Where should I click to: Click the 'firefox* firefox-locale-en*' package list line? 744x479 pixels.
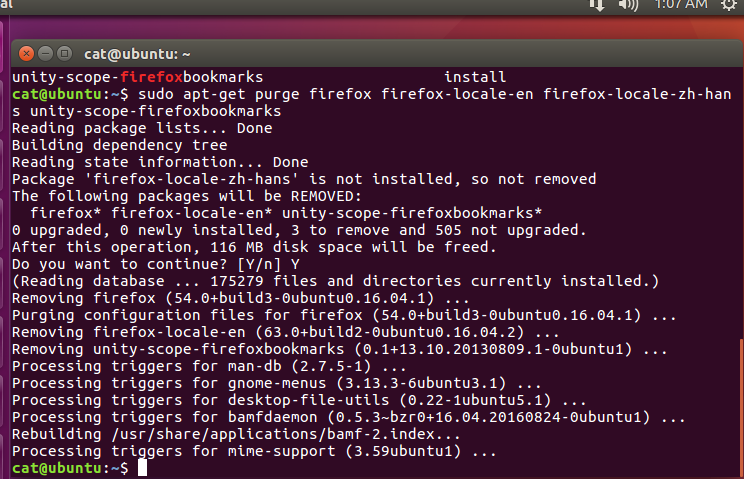coord(286,213)
